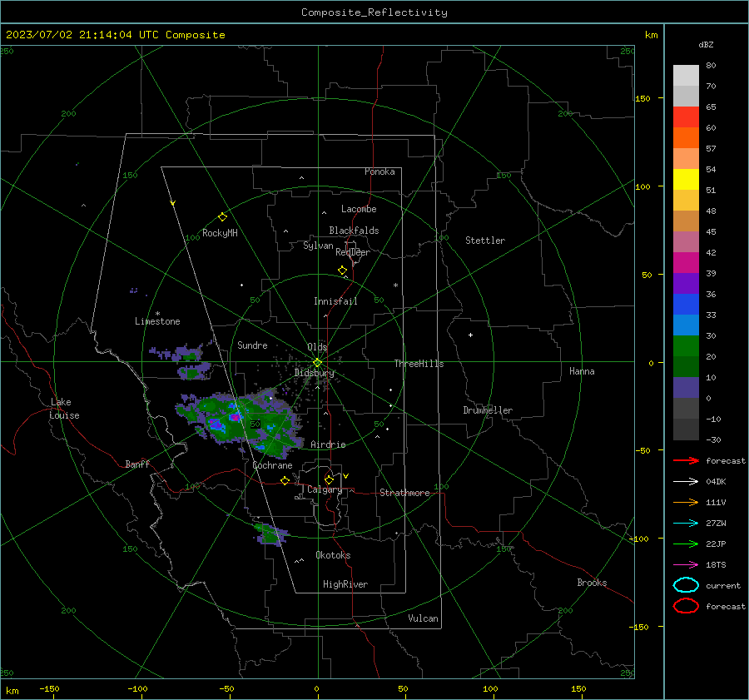This screenshot has height=700, width=749.
Task: Select the Sylvan label
Action: (x=318, y=246)
